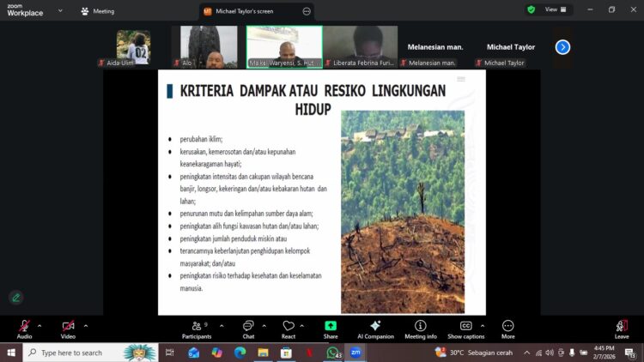Open the weather widget 30°C Sebagian cerah
The image size is (644, 362).
tap(473, 353)
